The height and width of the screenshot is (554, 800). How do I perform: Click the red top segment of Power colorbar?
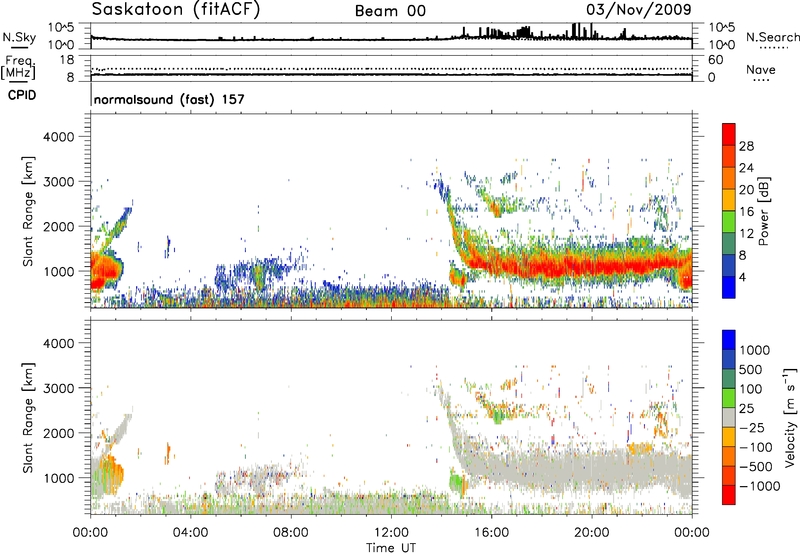[x=729, y=135]
